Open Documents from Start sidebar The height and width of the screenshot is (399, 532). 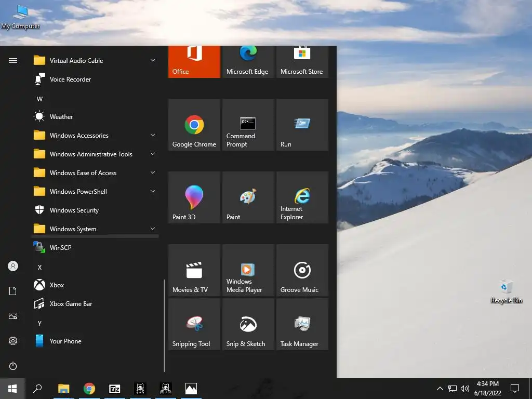coord(13,291)
